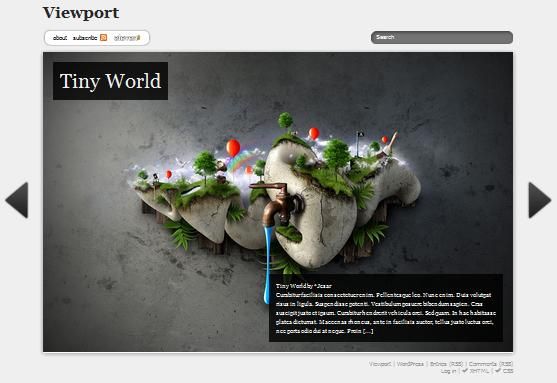Go to the previous slide with left arrow
Screen dimensions: 557x383
[17, 200]
